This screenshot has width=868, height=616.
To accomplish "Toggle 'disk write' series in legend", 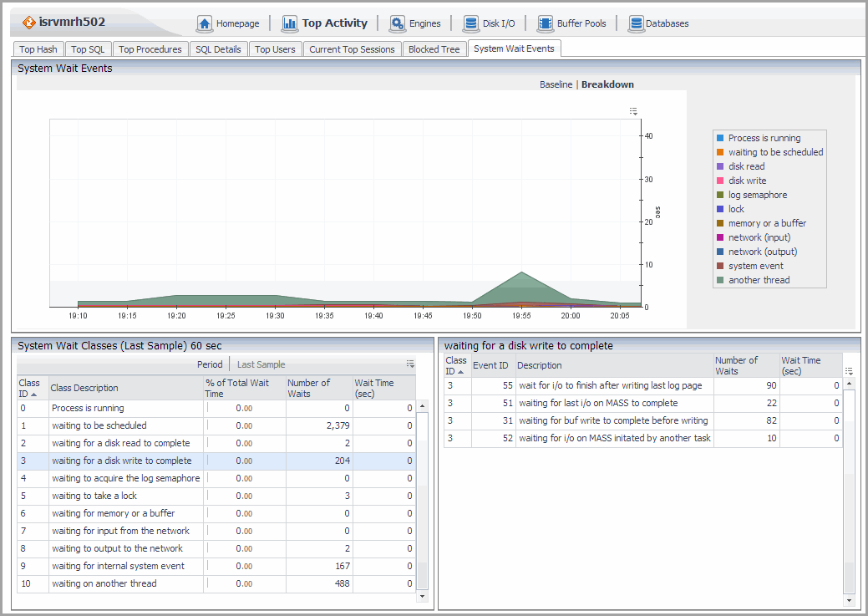I will (x=746, y=181).
